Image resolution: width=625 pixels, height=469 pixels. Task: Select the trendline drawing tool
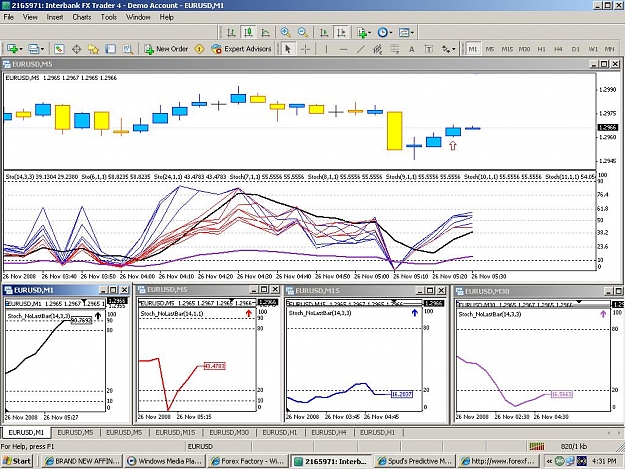pos(360,49)
